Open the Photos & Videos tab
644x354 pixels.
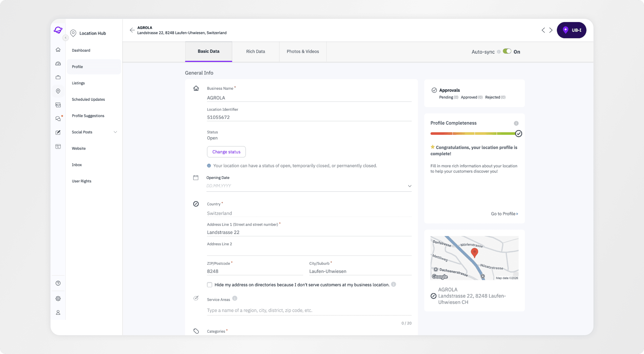303,51
